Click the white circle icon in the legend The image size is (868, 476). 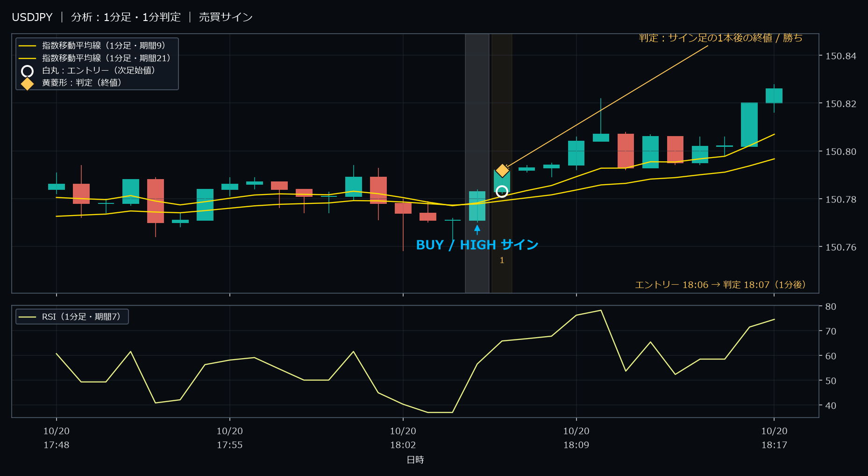(x=28, y=71)
